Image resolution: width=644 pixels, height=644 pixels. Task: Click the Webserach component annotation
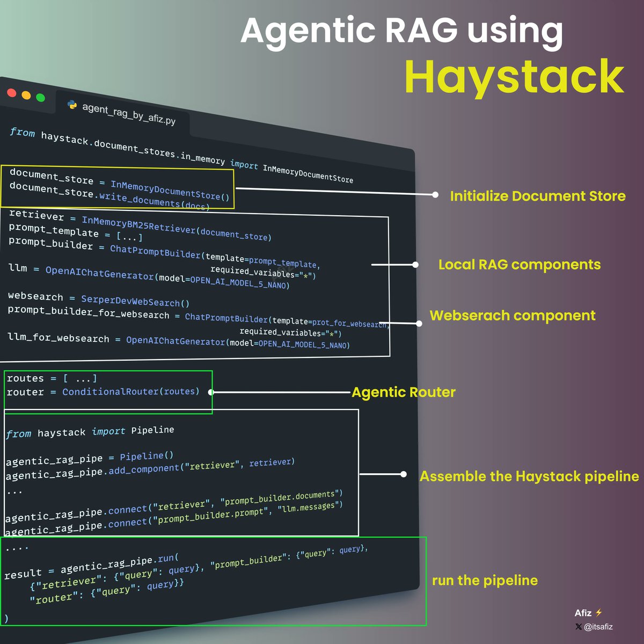click(512, 316)
